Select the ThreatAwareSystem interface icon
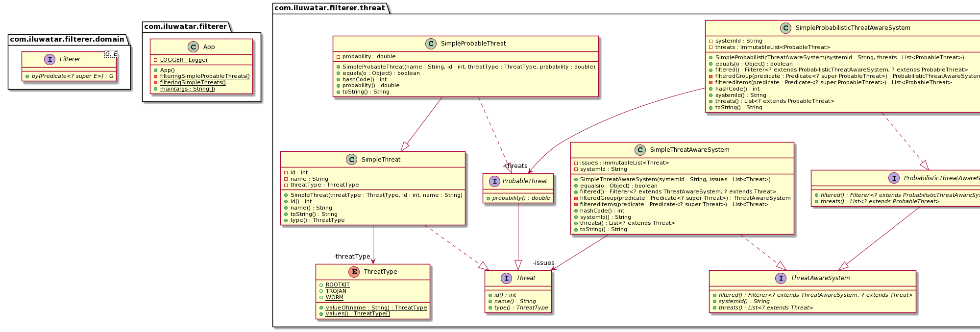 [x=781, y=278]
